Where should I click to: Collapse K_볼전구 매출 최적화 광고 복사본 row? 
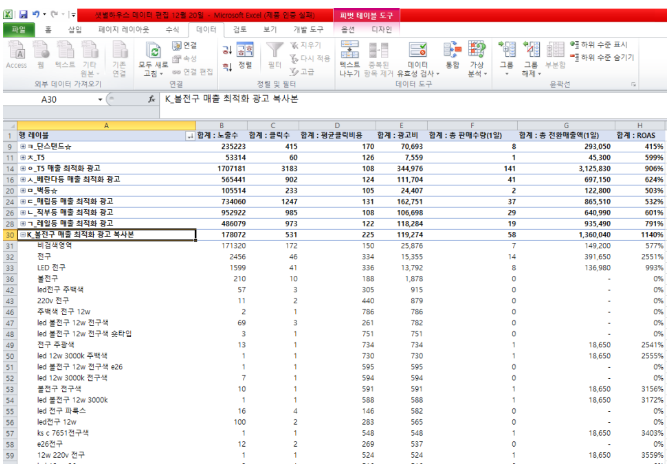[23, 235]
